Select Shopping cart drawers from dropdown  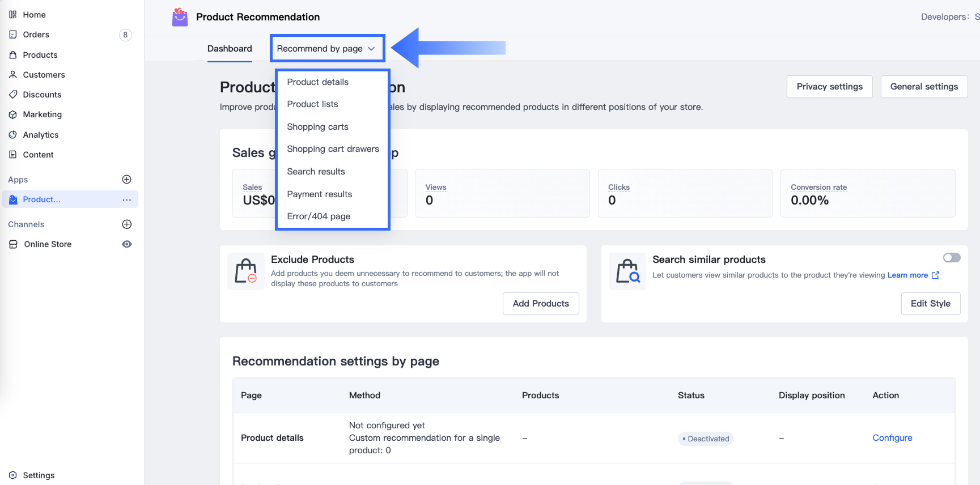pos(333,149)
